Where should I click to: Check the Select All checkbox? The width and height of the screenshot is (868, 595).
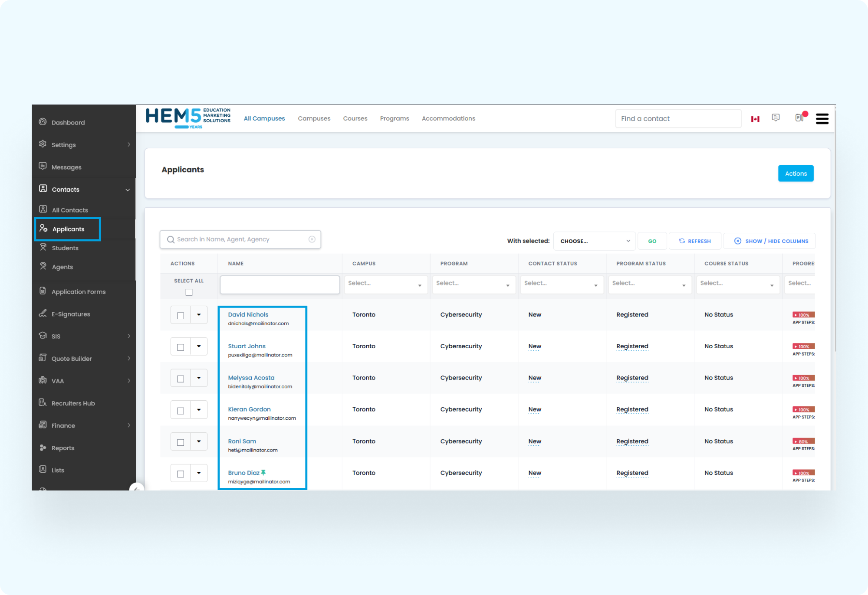pos(189,292)
